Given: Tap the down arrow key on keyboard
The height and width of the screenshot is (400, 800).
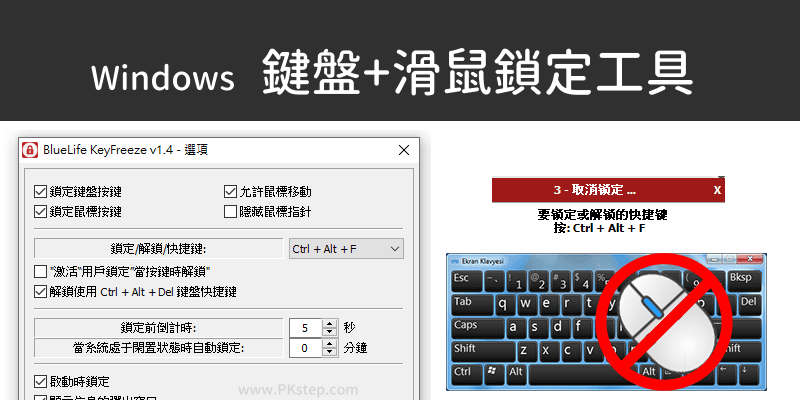Looking at the screenshot, I should point(749,375).
